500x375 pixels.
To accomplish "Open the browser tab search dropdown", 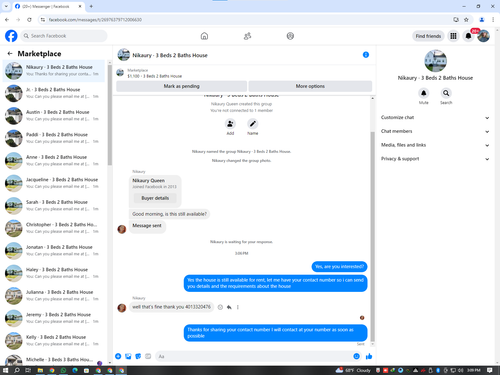I will tap(6, 6).
